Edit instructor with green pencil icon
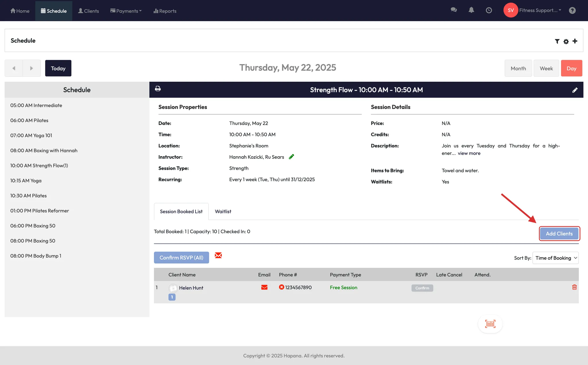This screenshot has width=588, height=365. [291, 157]
